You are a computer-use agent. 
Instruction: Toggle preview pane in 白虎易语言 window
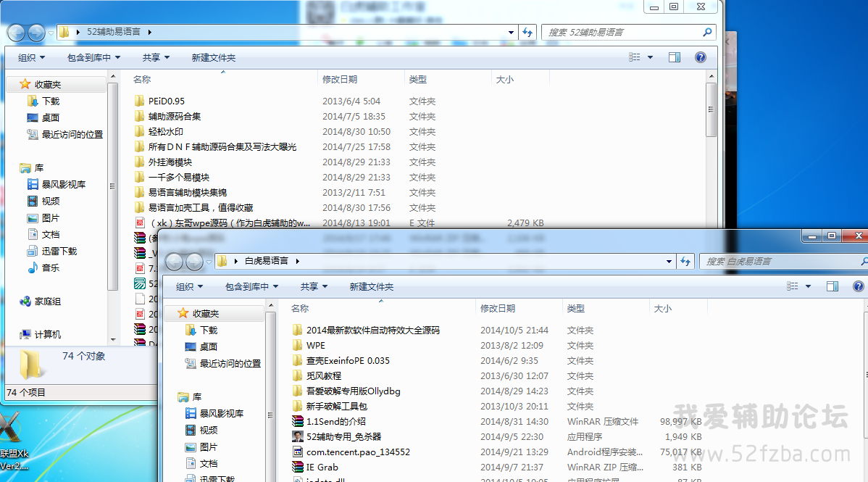click(x=832, y=286)
